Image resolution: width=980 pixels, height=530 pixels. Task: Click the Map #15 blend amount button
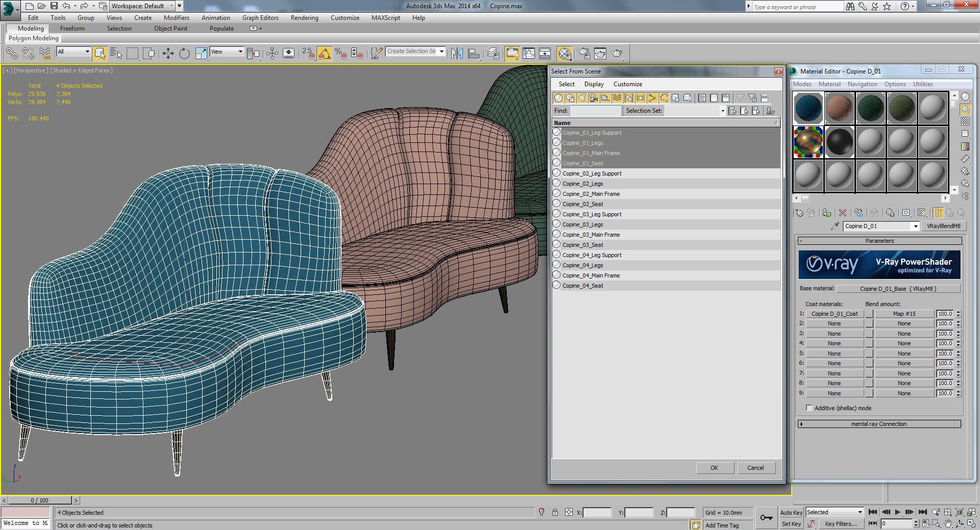pos(904,314)
